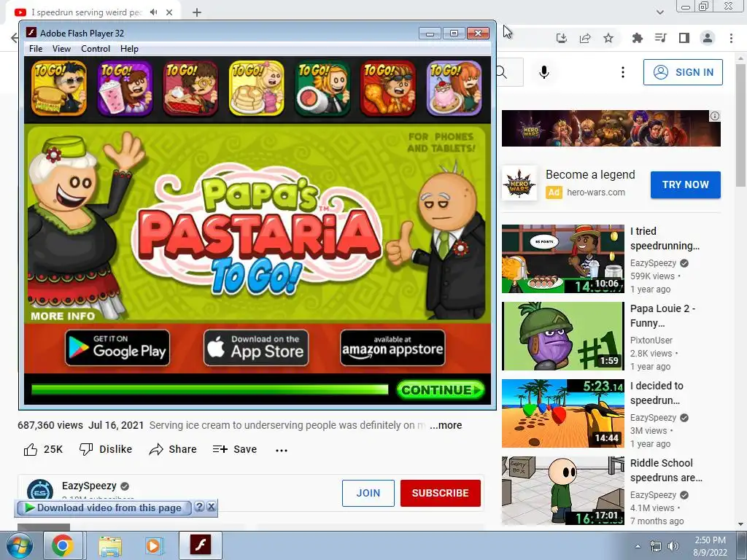Open the Windows Start menu
Image resolution: width=747 pixels, height=560 pixels.
[x=20, y=545]
